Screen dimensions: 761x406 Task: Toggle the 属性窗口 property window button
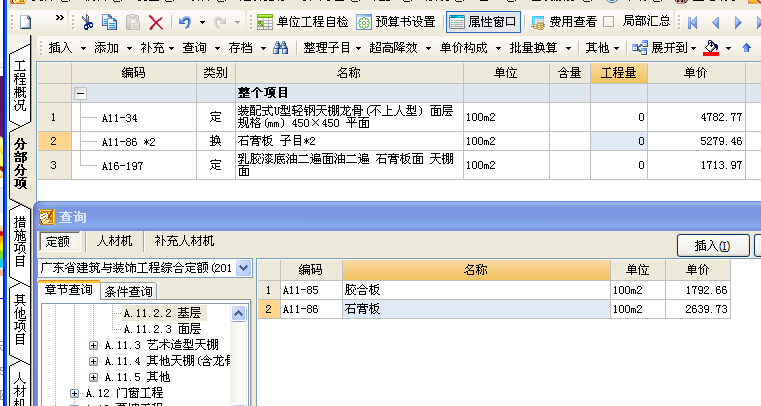[483, 22]
